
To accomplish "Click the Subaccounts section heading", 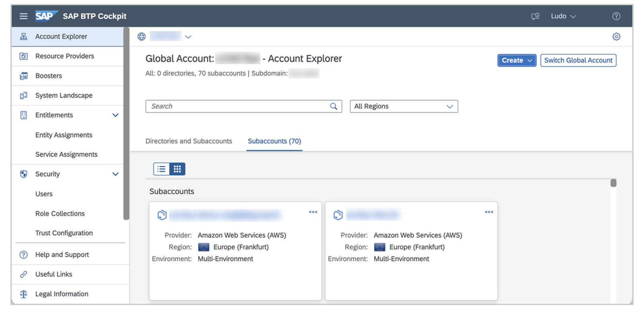I will point(172,192).
